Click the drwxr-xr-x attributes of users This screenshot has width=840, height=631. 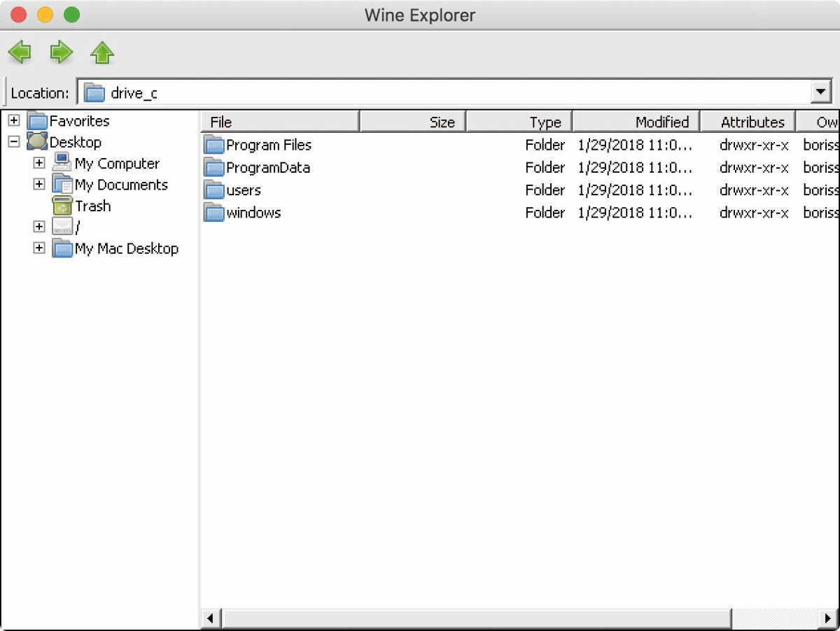pos(754,190)
